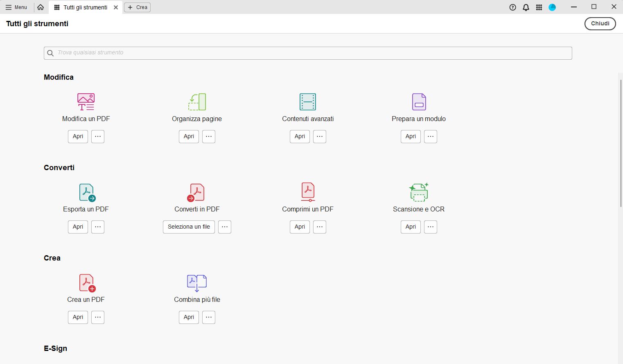Select the Modifica un PDF tool icon
This screenshot has height=364, width=623.
(86, 101)
